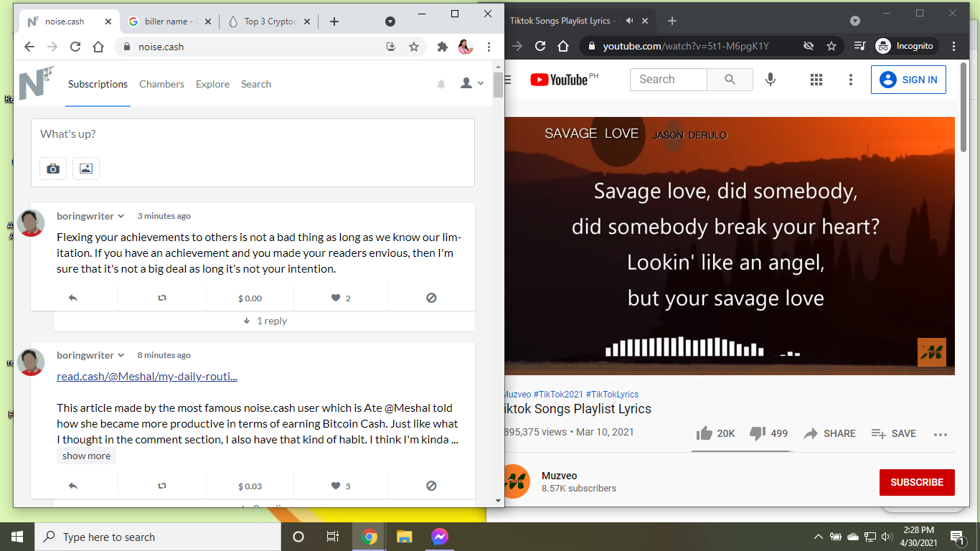The width and height of the screenshot is (980, 551).
Task: Expand the 1 reply thread
Action: 265,321
